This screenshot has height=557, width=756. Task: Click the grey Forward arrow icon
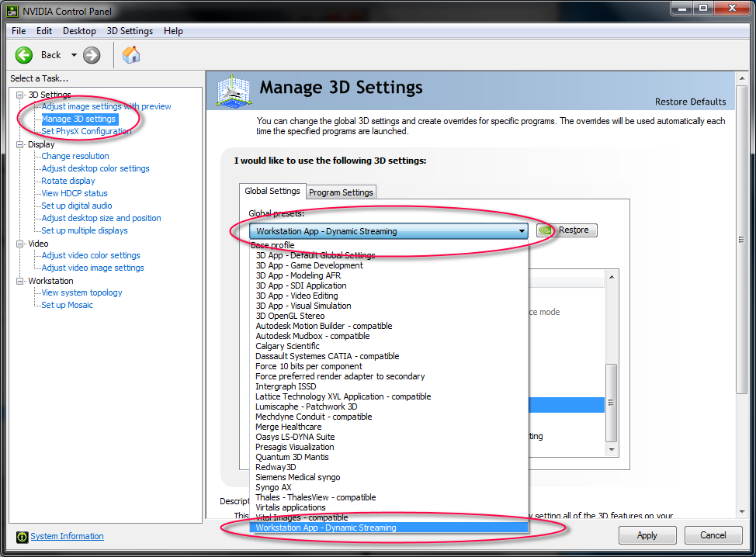pyautogui.click(x=92, y=55)
